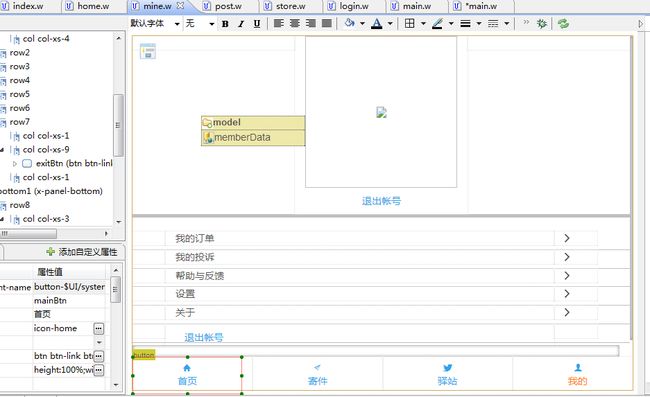
Task: Click the border line color pen icon
Action: (x=437, y=24)
